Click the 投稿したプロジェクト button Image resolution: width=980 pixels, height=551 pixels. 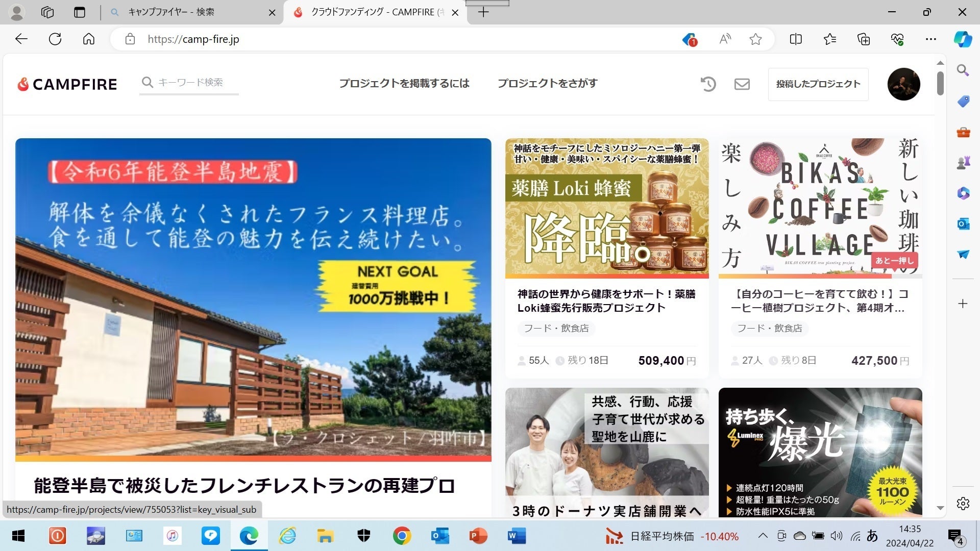818,84
